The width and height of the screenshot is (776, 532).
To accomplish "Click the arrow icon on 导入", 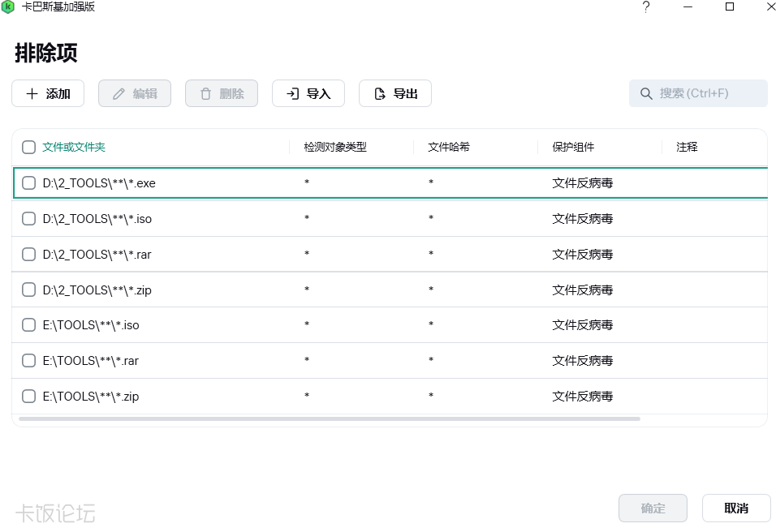I will pyautogui.click(x=292, y=93).
